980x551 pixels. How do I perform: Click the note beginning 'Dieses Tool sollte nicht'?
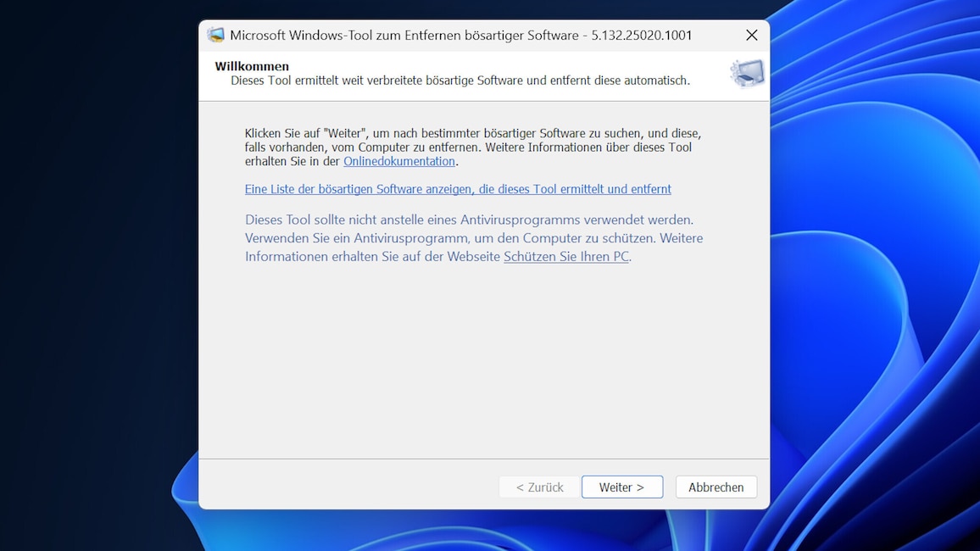click(x=474, y=238)
